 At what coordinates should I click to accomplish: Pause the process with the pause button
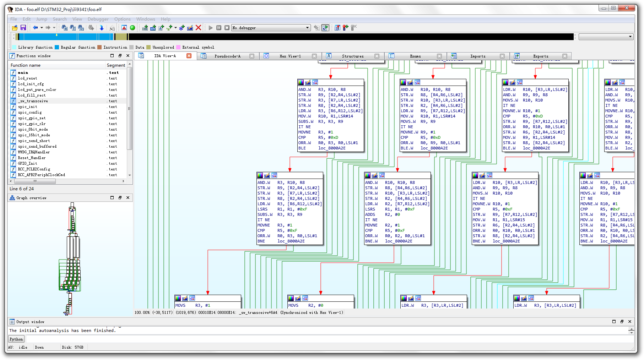tap(219, 28)
